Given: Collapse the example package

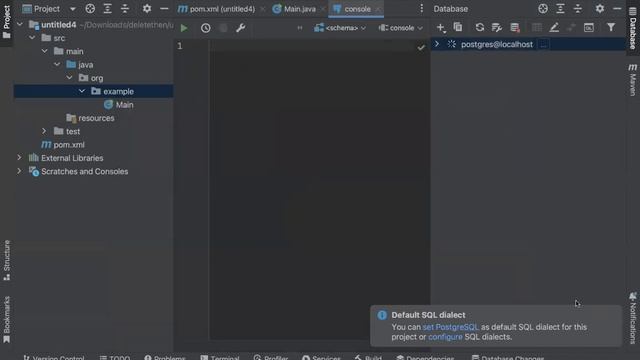Looking at the screenshot, I should pyautogui.click(x=82, y=91).
